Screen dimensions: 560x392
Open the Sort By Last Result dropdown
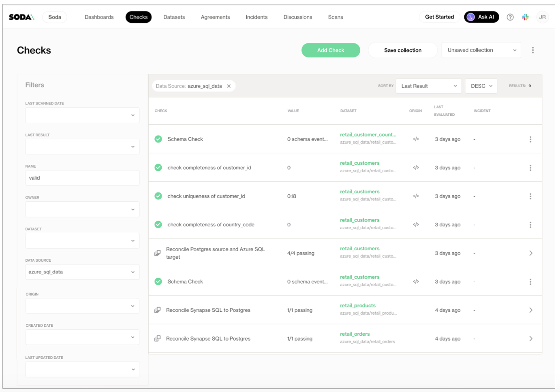click(428, 86)
